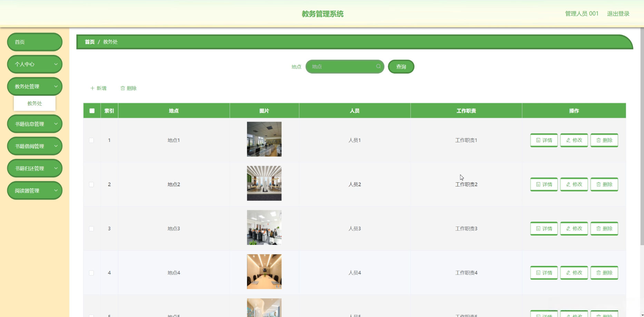The image size is (644, 317).
Task: Click the 工作职责3 table cell
Action: point(466,229)
